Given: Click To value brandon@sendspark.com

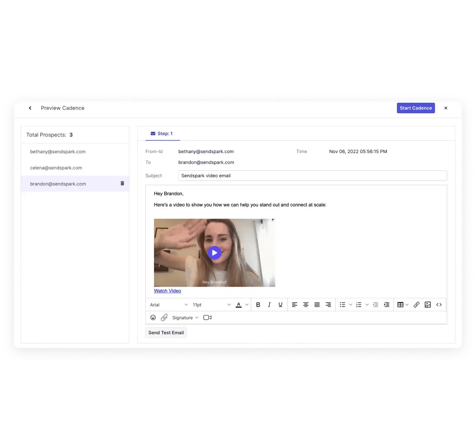Looking at the screenshot, I should pyautogui.click(x=206, y=162).
